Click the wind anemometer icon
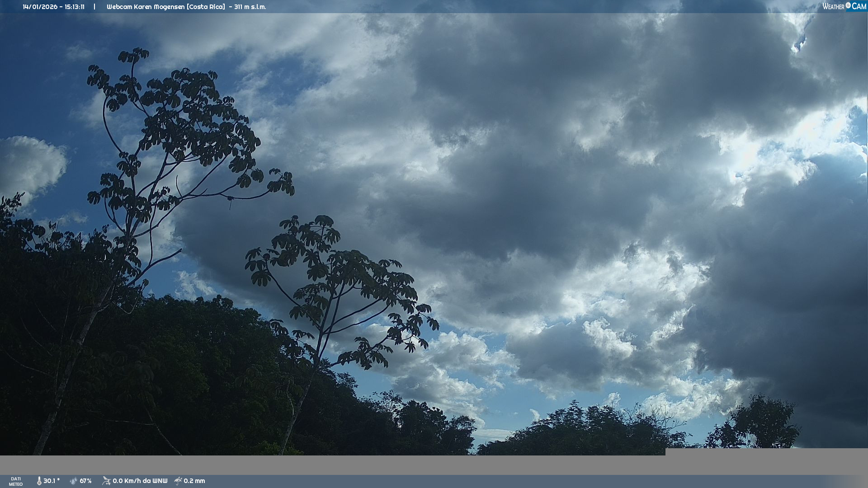The height and width of the screenshot is (488, 868). [106, 481]
